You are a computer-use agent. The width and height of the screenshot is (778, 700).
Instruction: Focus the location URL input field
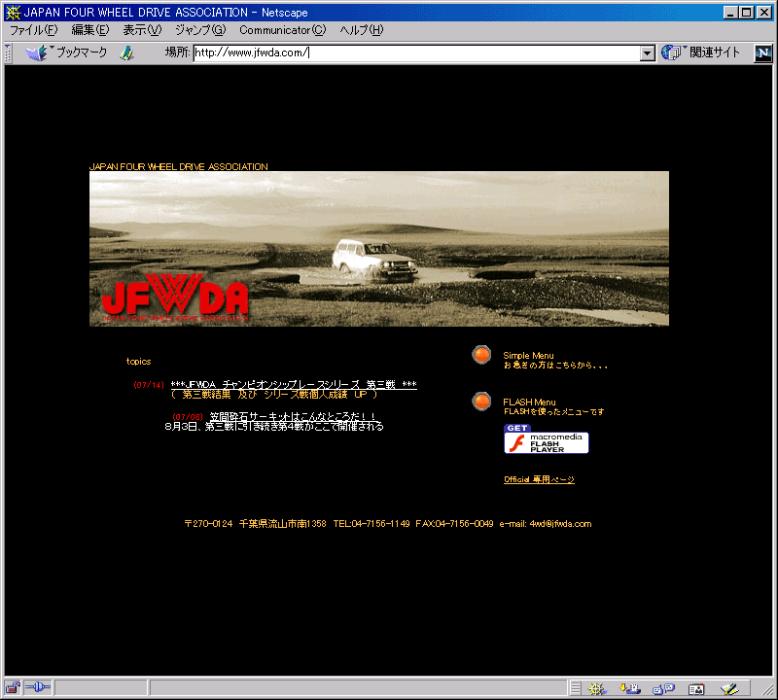click(417, 53)
